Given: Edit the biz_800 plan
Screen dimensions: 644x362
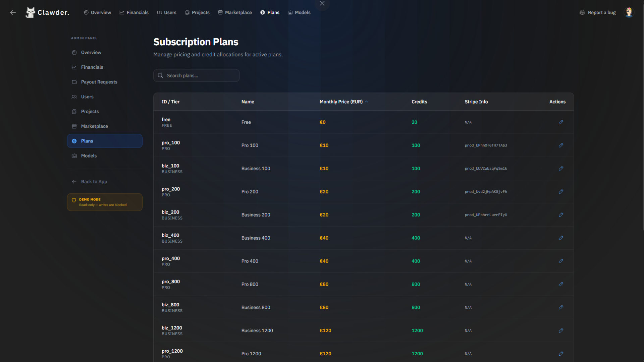Looking at the screenshot, I should pos(561,307).
